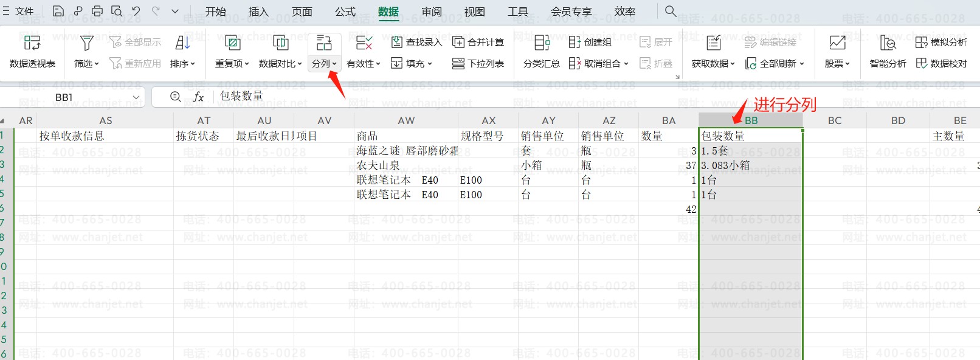Click the 展开 expand button

[656, 42]
